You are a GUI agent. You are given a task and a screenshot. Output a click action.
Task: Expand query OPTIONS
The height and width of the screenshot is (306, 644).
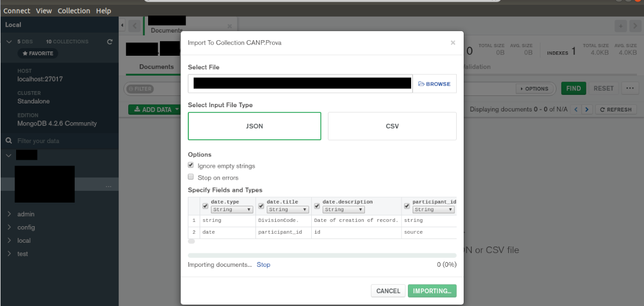pos(535,88)
